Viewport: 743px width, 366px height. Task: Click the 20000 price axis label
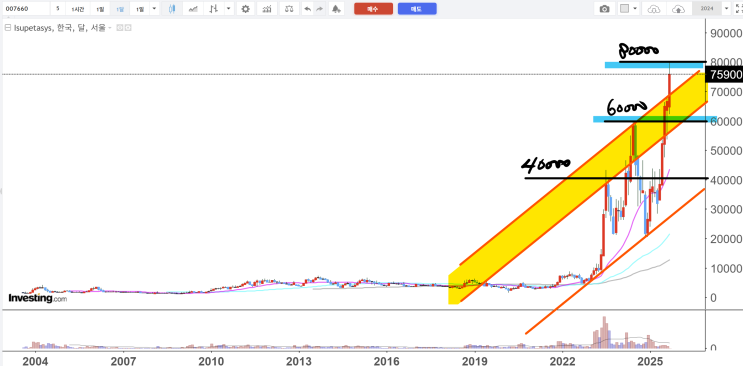pos(725,238)
